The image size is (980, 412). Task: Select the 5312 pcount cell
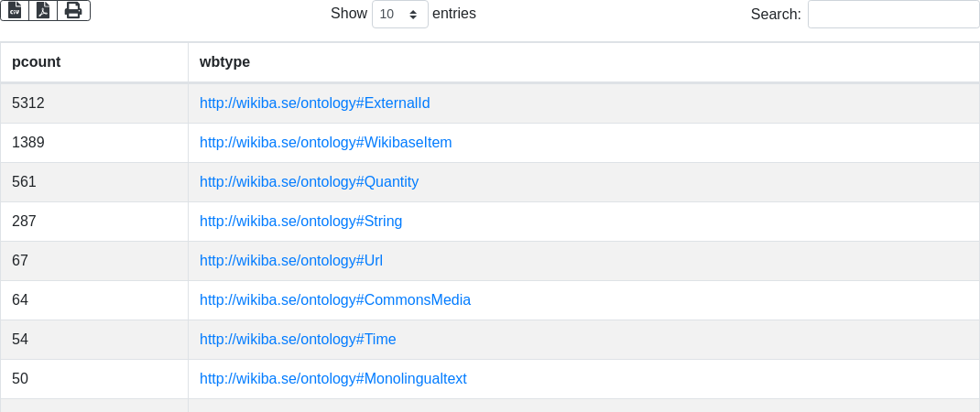[94, 103]
